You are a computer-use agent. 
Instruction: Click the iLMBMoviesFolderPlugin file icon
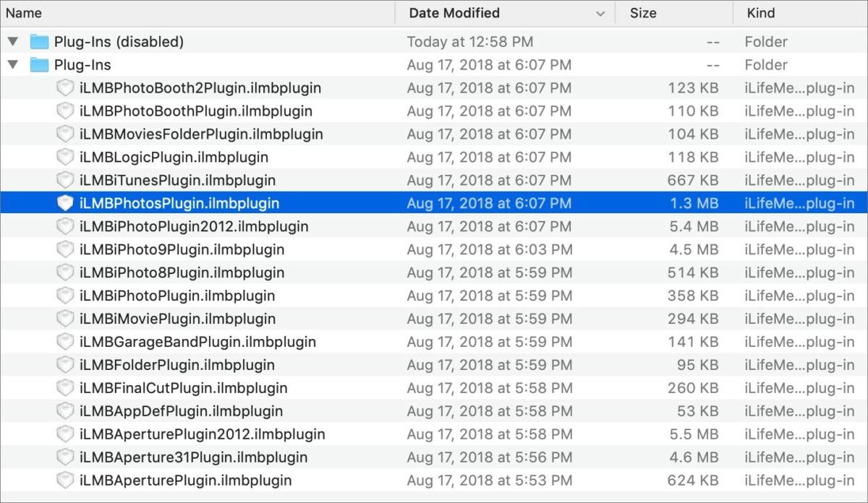click(x=66, y=134)
